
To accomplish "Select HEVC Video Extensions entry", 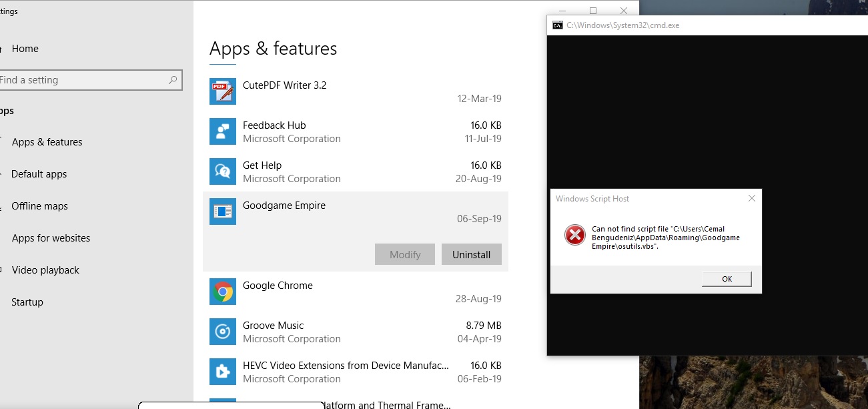I will [x=356, y=372].
